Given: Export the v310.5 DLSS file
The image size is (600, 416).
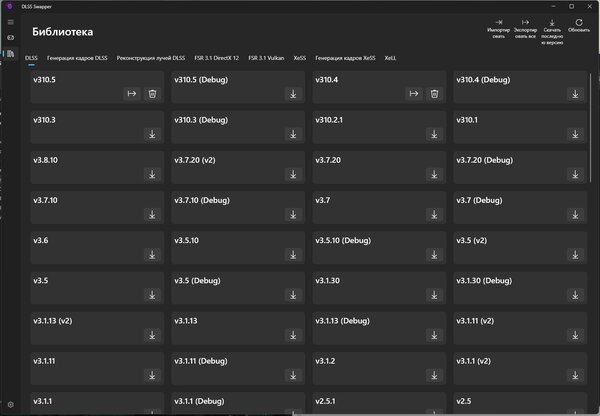Looking at the screenshot, I should 132,94.
